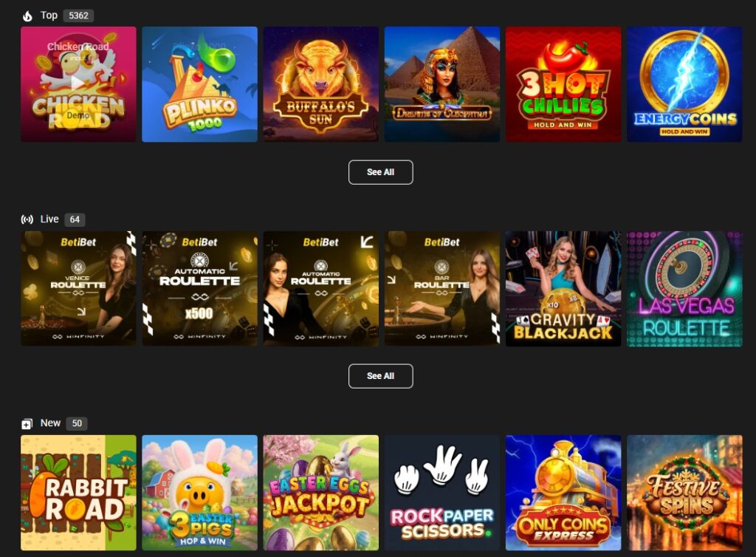Open the Gravity Blackjack live table

(x=563, y=288)
